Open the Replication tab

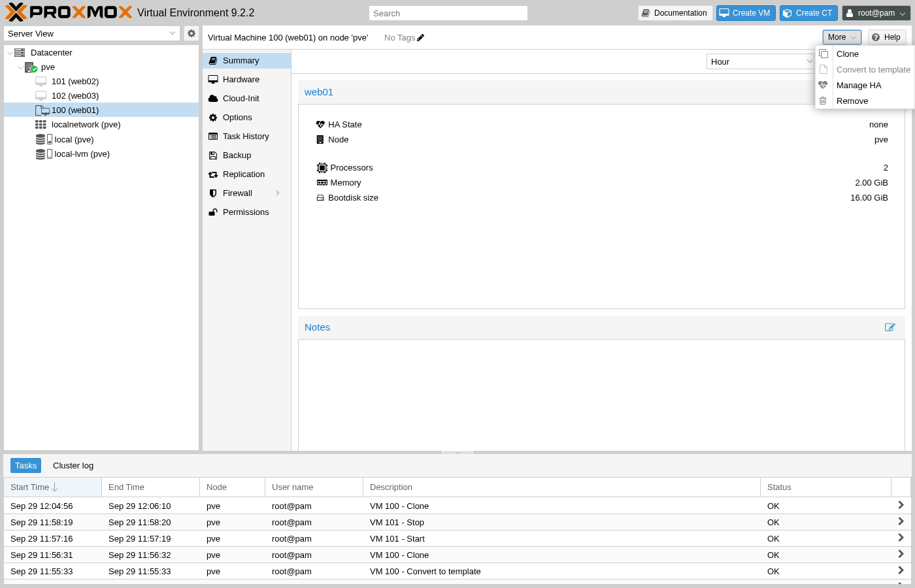246,174
